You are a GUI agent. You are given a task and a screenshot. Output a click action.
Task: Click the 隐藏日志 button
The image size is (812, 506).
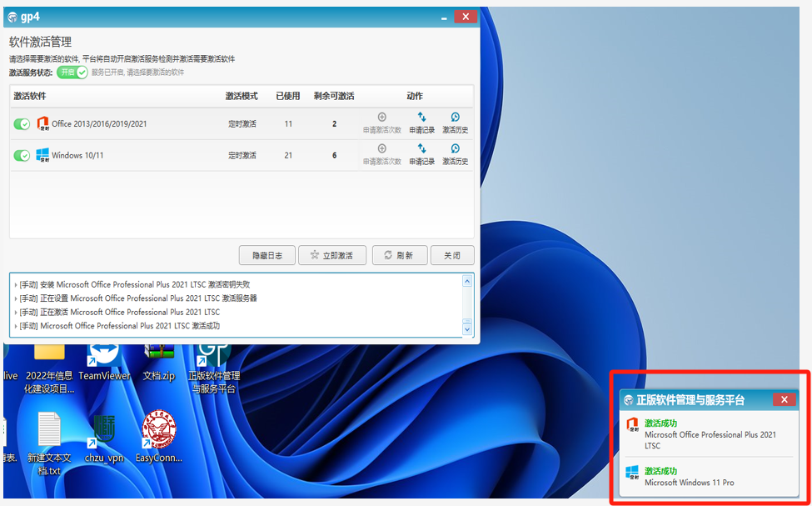[267, 255]
